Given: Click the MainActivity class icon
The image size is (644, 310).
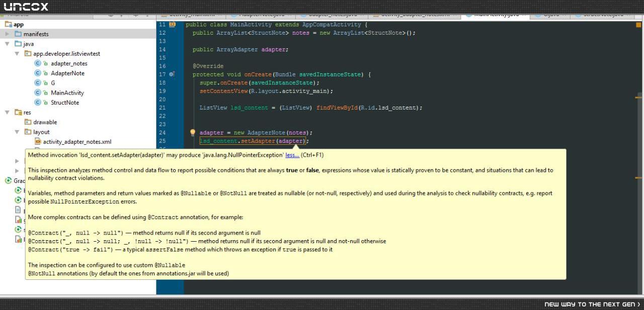Looking at the screenshot, I should click(x=38, y=93).
